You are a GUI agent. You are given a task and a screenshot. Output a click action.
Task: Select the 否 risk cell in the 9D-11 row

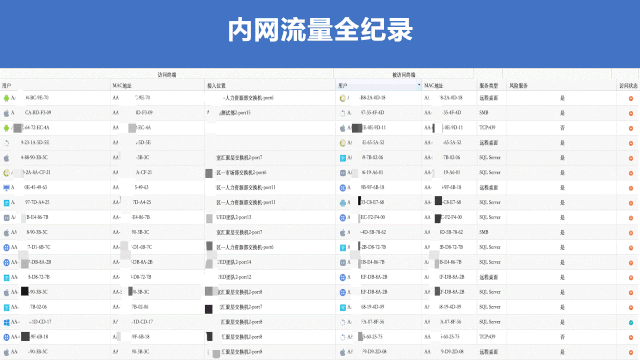(562, 128)
